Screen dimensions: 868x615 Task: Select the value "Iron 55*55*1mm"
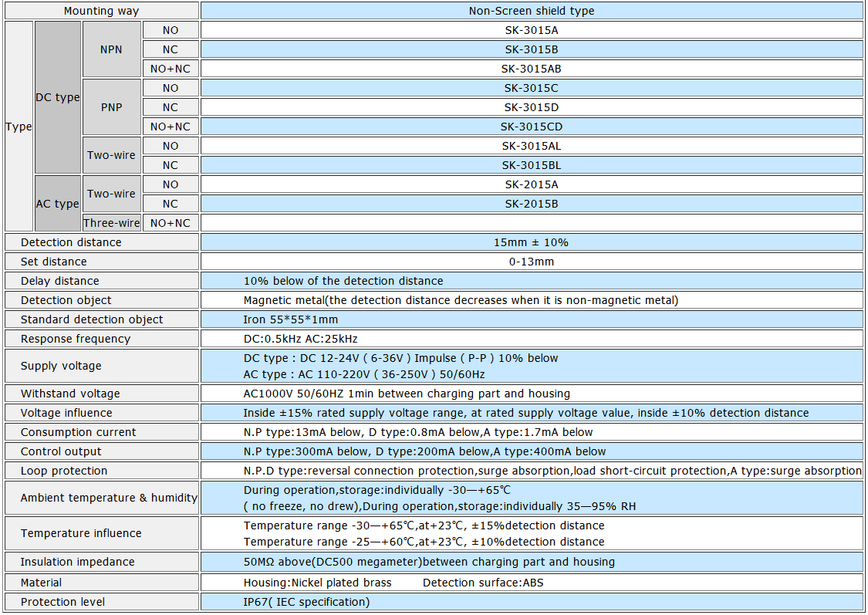(x=291, y=320)
